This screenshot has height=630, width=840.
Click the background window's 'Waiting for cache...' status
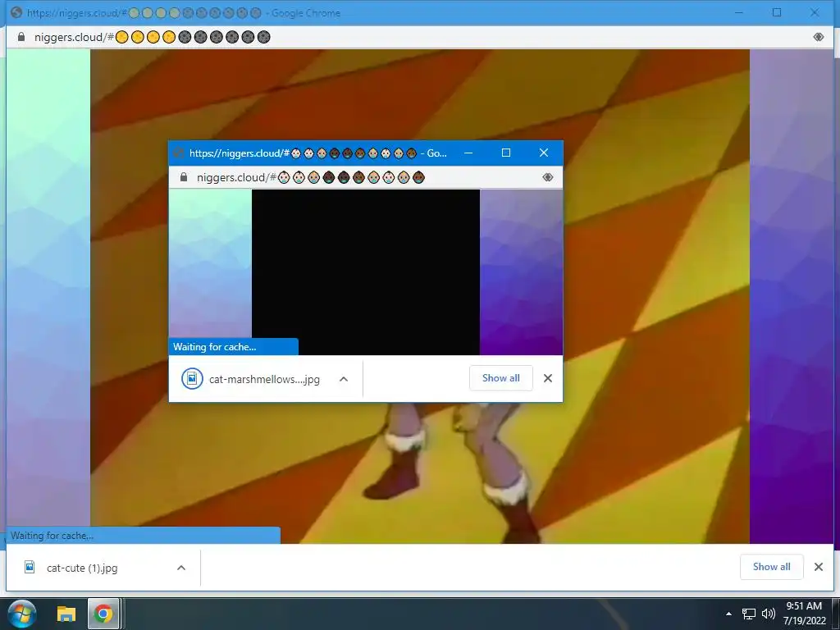[x=52, y=535]
